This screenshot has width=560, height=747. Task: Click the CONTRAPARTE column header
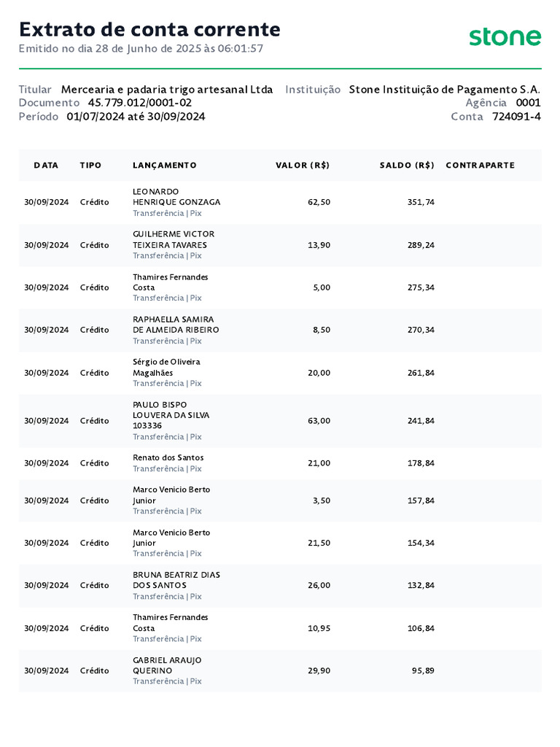pyautogui.click(x=480, y=166)
